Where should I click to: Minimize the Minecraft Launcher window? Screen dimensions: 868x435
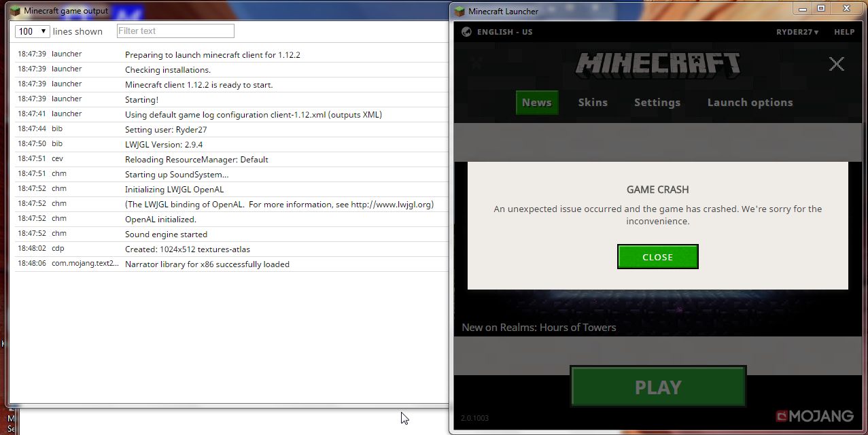click(x=804, y=8)
